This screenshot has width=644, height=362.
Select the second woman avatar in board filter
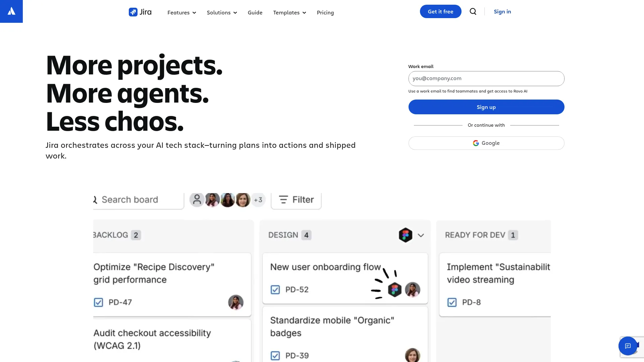point(228,200)
